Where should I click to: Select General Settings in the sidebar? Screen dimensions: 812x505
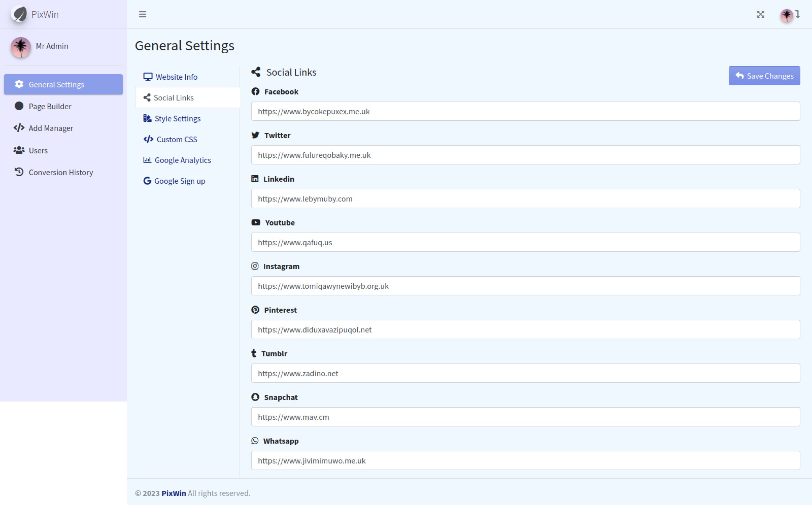[56, 84]
